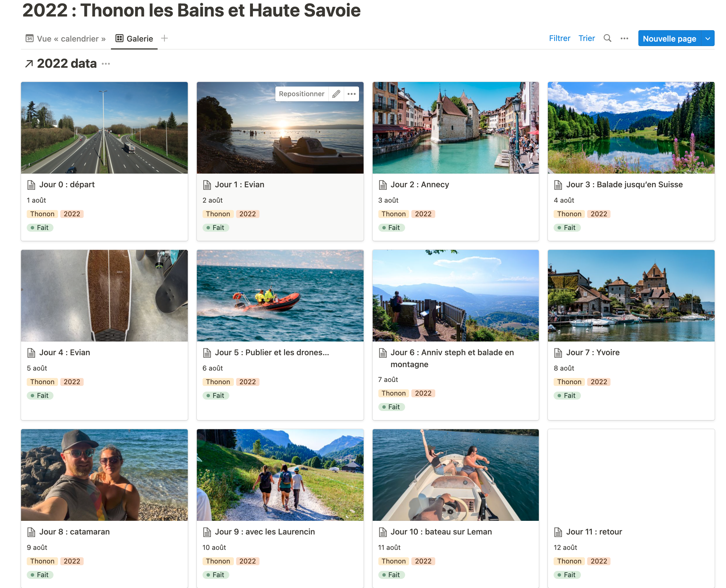Open the Jour 11 : retour card
The image size is (726, 588).
631,508
